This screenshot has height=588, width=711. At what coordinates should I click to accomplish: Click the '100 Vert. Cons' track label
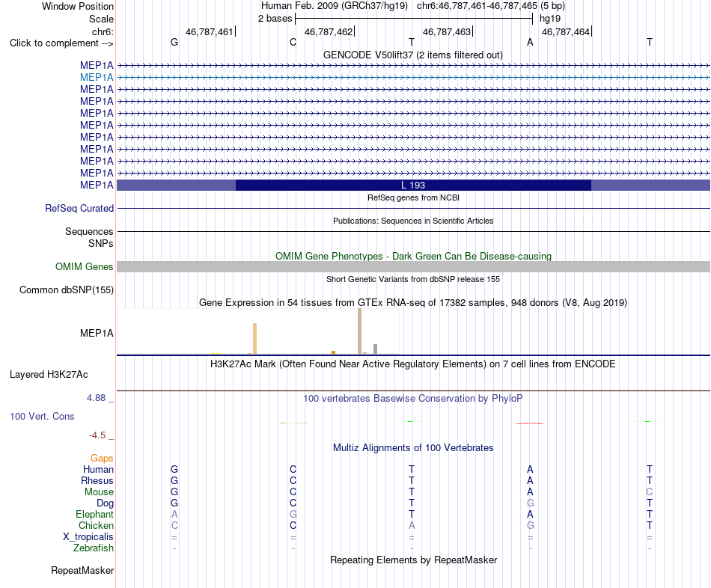pos(42,416)
